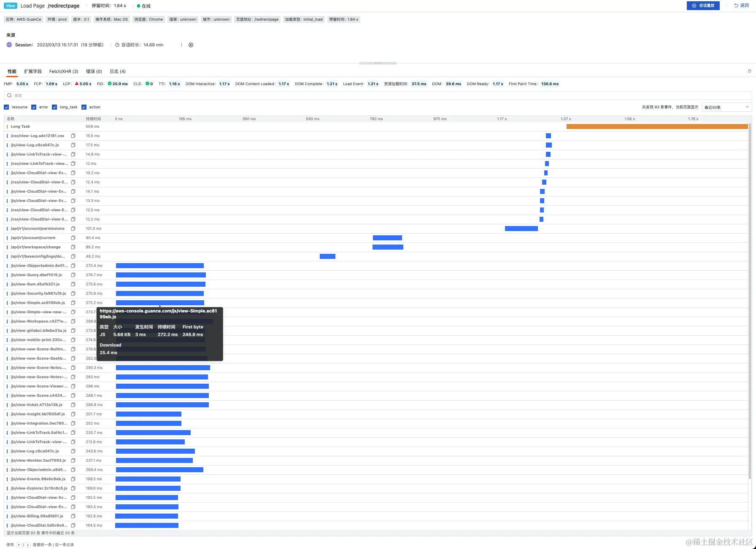The height and width of the screenshot is (549, 756).
Task: Copy the /js/view-Explorer.2c10c6c5.js resource link
Action: 73,488
